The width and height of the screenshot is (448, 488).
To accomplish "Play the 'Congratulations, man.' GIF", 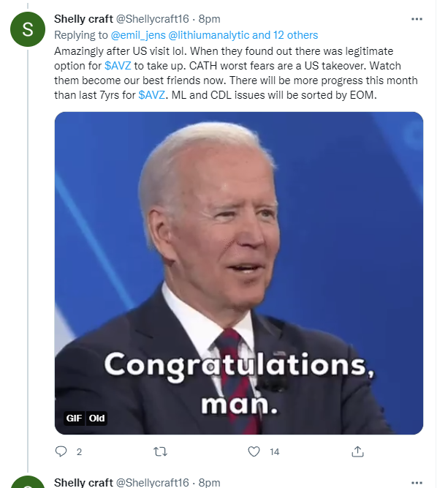I will click(238, 272).
